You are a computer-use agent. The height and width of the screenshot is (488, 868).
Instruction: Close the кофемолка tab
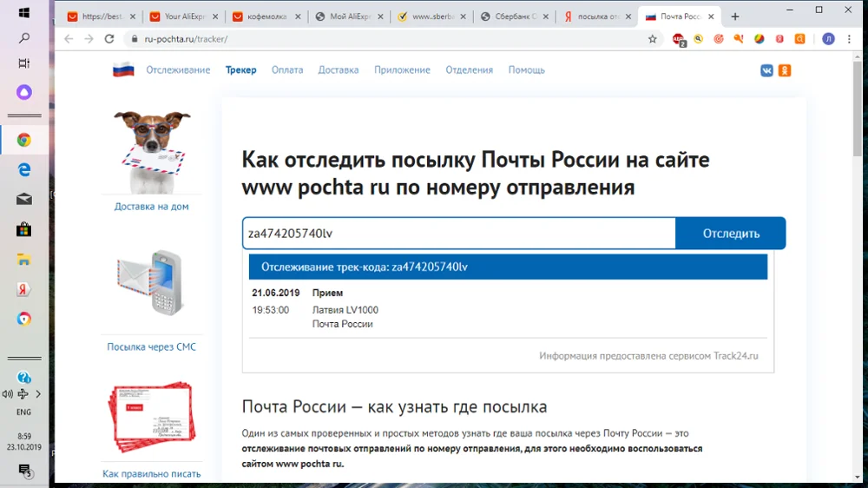point(298,16)
